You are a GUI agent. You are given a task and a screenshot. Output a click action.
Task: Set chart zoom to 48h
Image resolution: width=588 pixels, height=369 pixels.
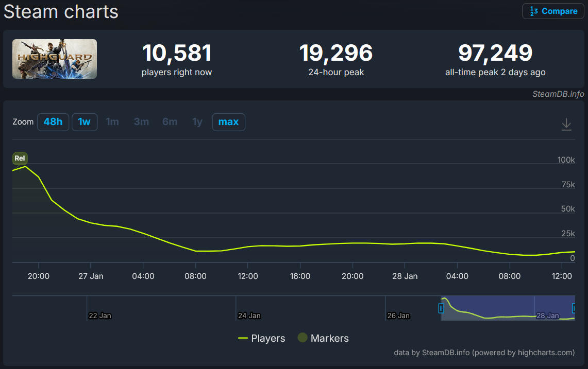[x=53, y=122]
